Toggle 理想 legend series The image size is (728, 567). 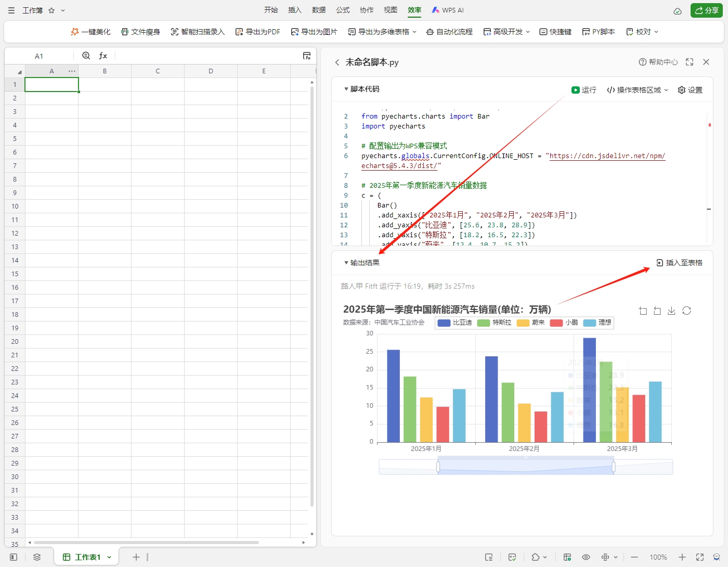597,323
